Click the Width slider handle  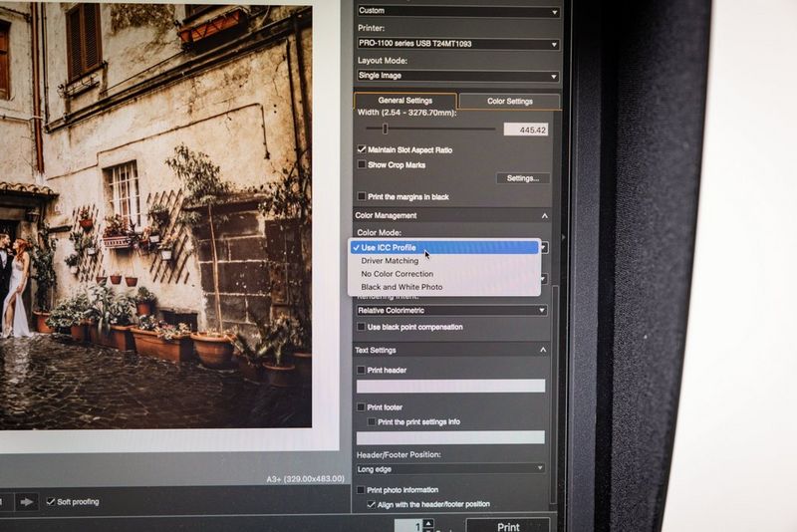point(385,129)
